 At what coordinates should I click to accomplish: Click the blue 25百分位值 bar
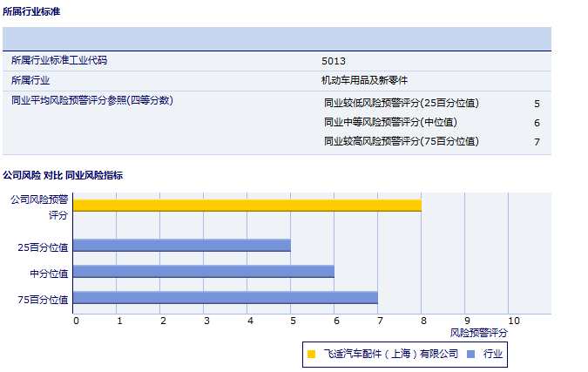[181, 246]
